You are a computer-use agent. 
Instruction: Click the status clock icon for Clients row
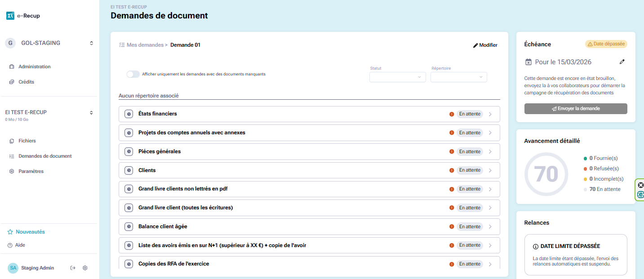pyautogui.click(x=129, y=170)
